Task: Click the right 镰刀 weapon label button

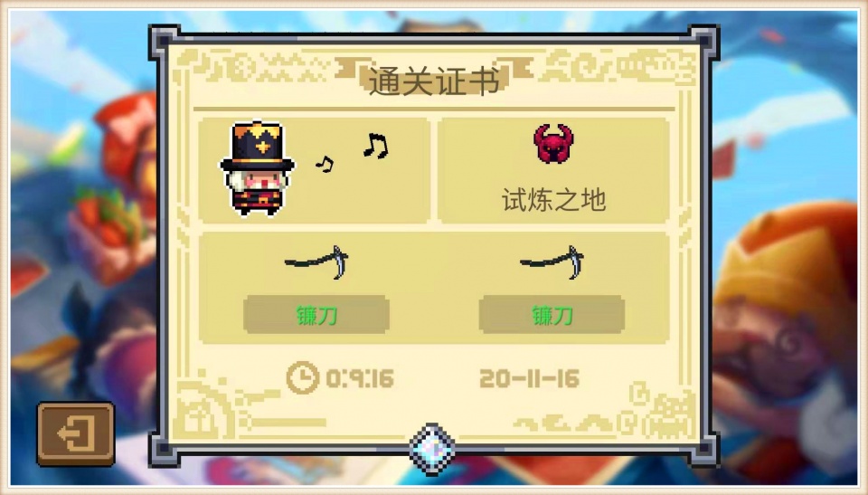Action: (x=552, y=315)
